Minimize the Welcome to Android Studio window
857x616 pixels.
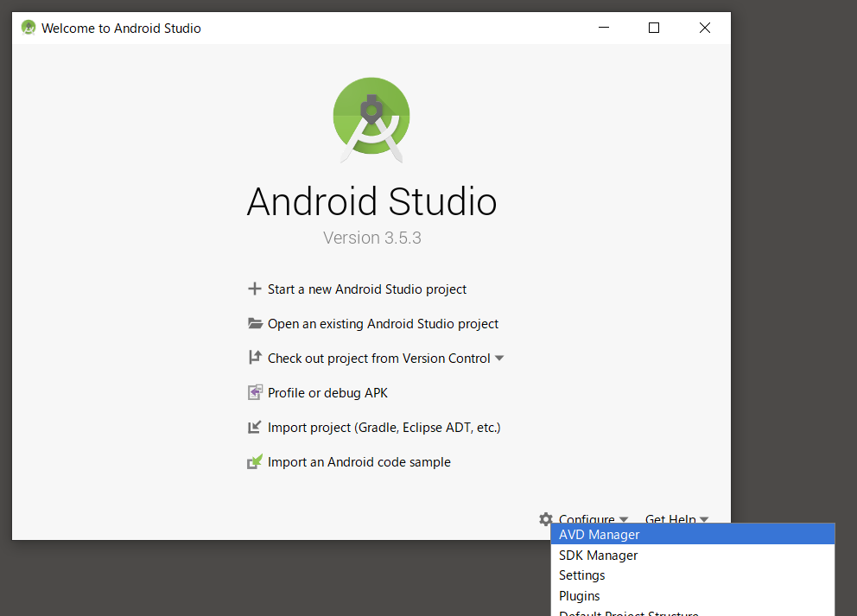tap(603, 28)
